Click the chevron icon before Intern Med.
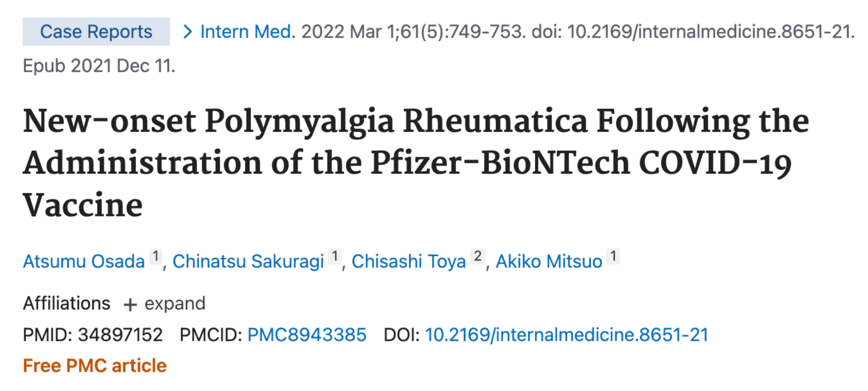This screenshot has width=868, height=391. (x=187, y=32)
